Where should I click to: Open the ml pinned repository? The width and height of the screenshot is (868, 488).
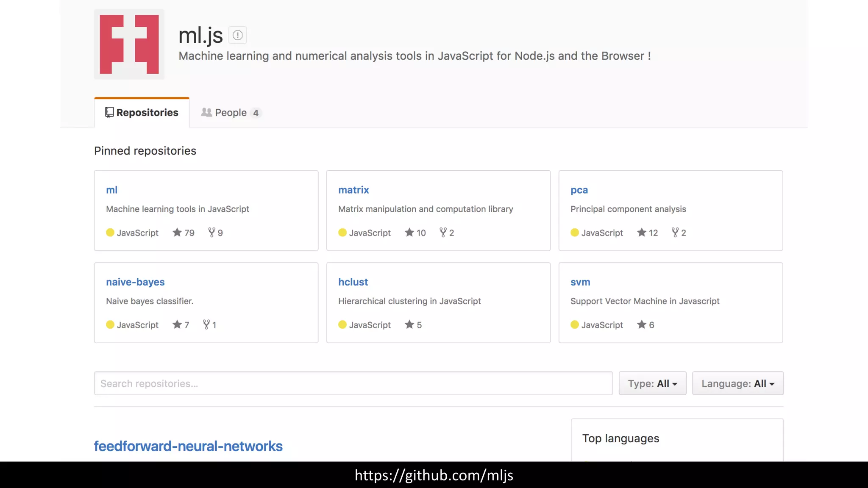111,190
